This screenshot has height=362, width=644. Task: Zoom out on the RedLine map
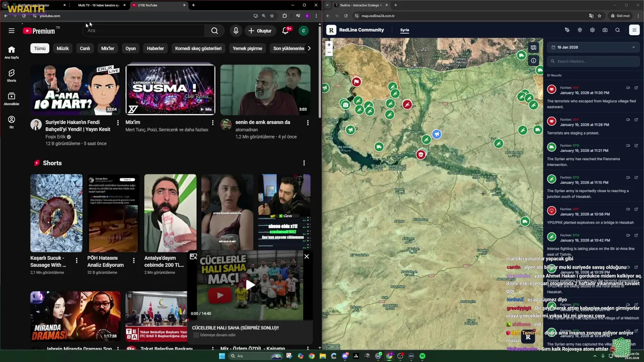[x=329, y=52]
